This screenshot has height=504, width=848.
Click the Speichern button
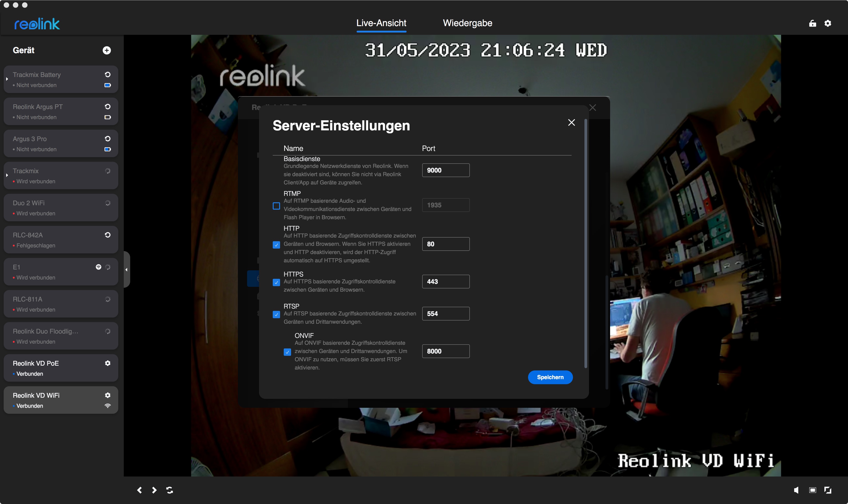(x=550, y=377)
